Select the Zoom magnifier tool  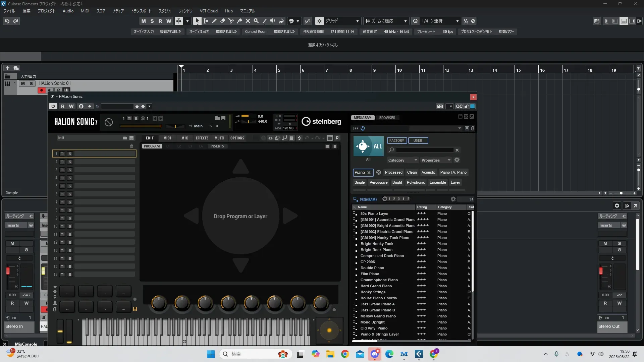point(256,21)
